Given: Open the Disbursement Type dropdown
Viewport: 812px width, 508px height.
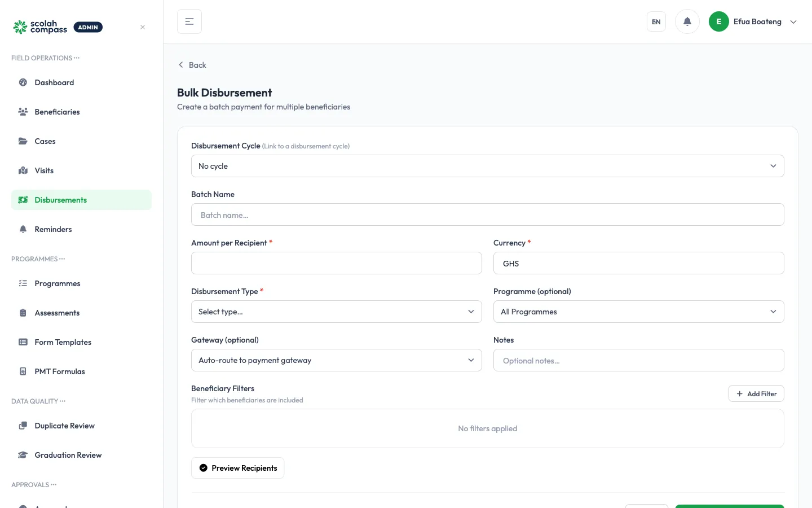Looking at the screenshot, I should tap(337, 312).
